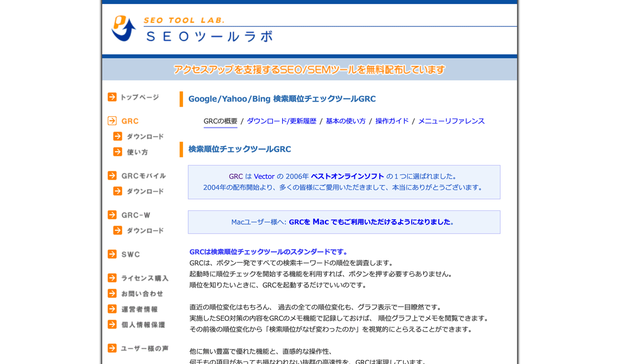Click arrow icon beside GRC-W
The width and height of the screenshot is (619, 364).
(x=112, y=214)
